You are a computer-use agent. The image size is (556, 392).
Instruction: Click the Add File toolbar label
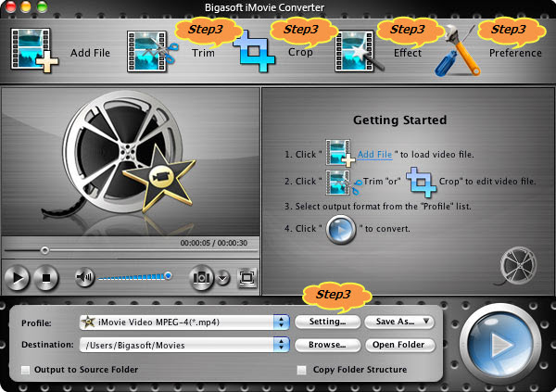pyautogui.click(x=90, y=53)
